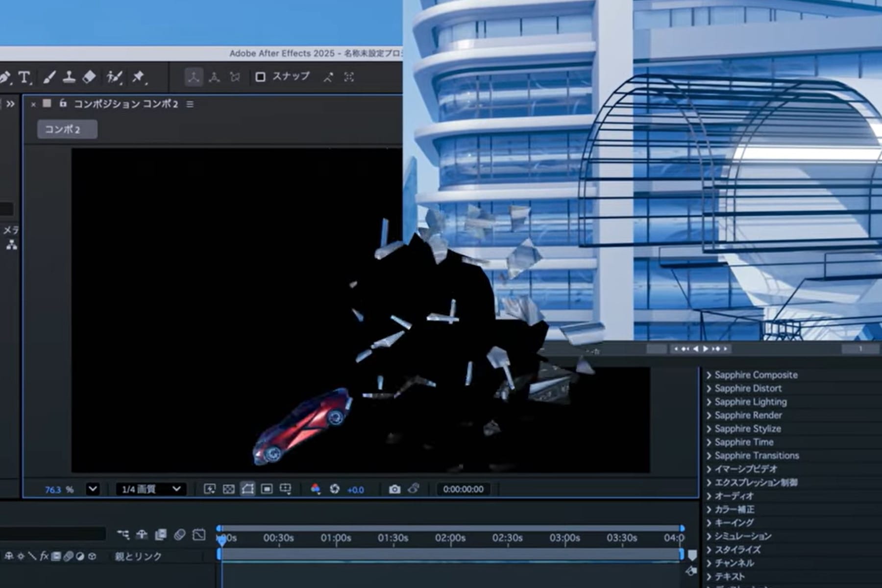Image resolution: width=882 pixels, height=588 pixels.
Task: Choose the Eraser tool
Action: click(x=90, y=77)
